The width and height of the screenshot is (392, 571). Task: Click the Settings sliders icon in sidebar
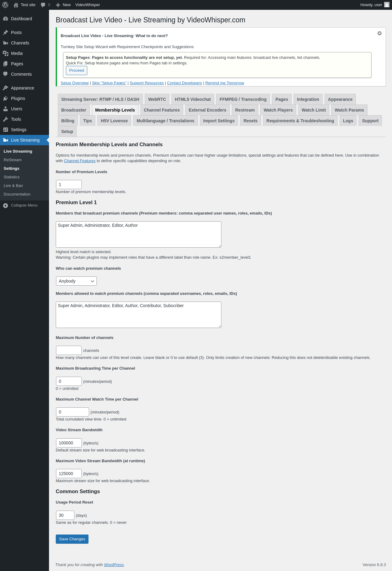point(6,130)
